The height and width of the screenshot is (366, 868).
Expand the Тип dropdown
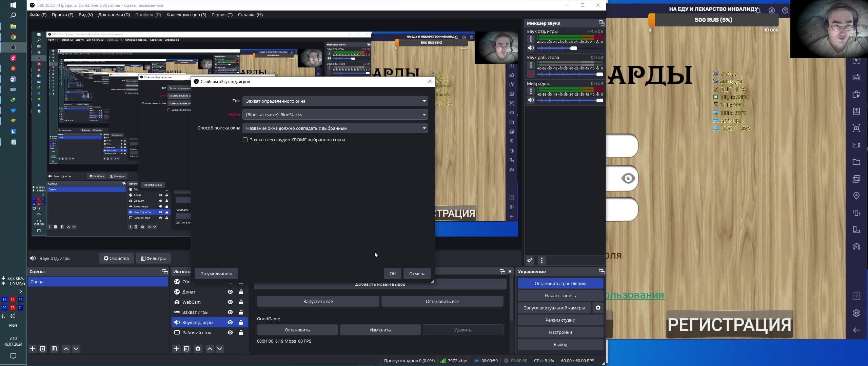point(335,101)
